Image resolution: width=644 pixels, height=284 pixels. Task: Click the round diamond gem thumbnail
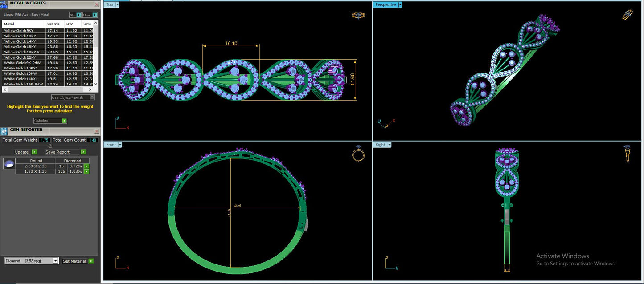8,164
